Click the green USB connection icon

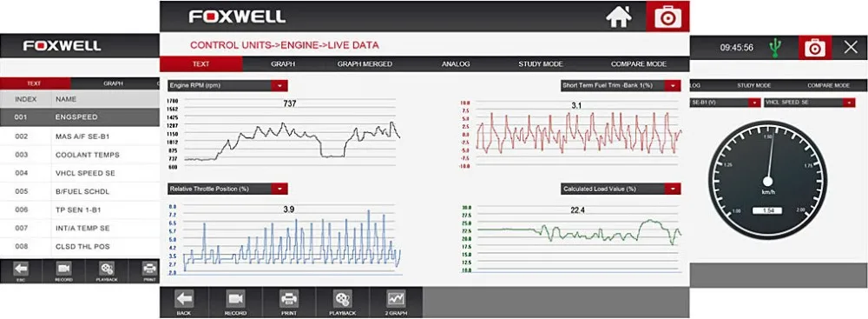775,48
